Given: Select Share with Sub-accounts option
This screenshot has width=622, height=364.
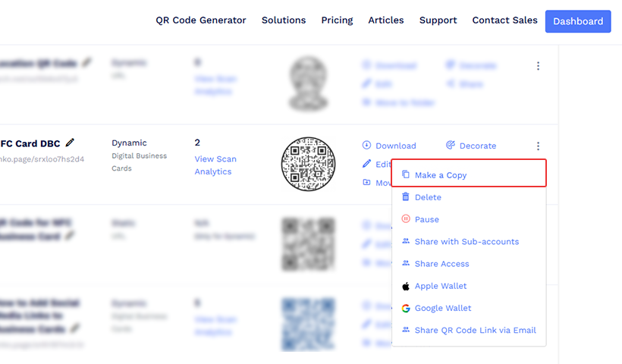Looking at the screenshot, I should 466,241.
